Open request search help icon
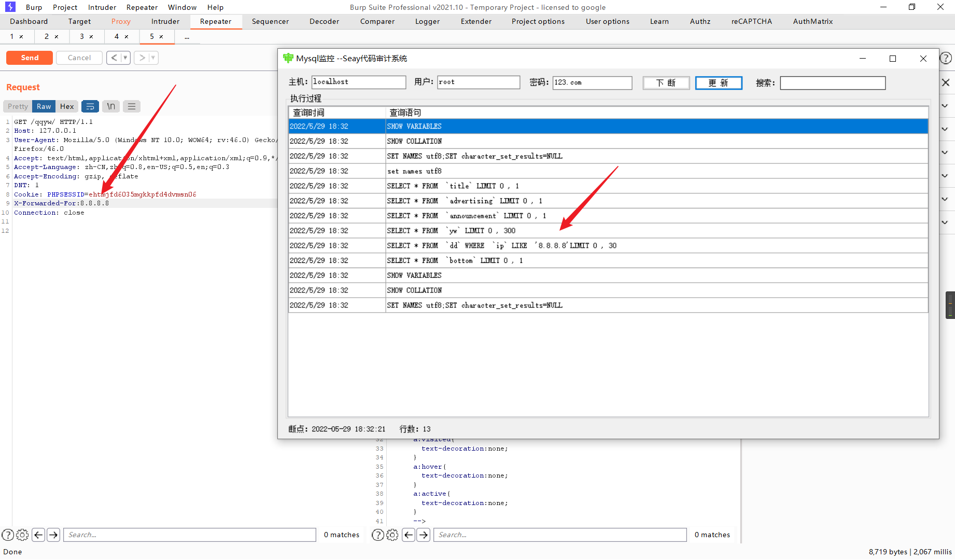Image resolution: width=955 pixels, height=560 pixels. (x=8, y=535)
